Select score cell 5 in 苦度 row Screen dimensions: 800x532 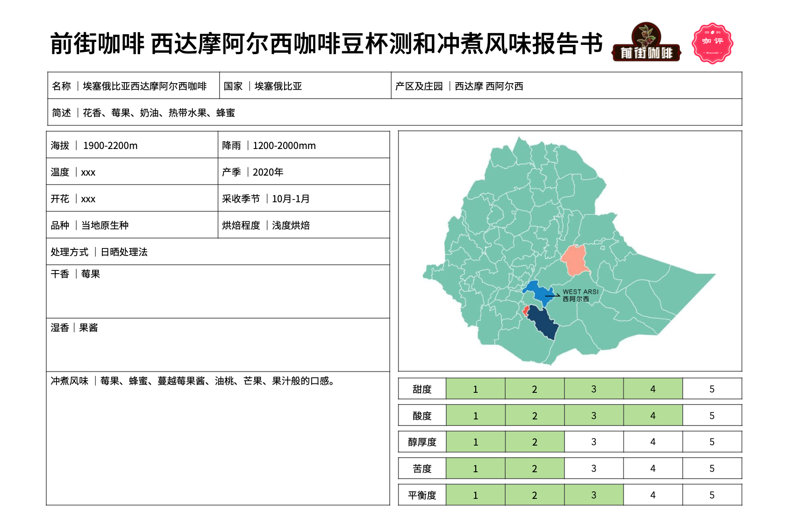point(712,468)
